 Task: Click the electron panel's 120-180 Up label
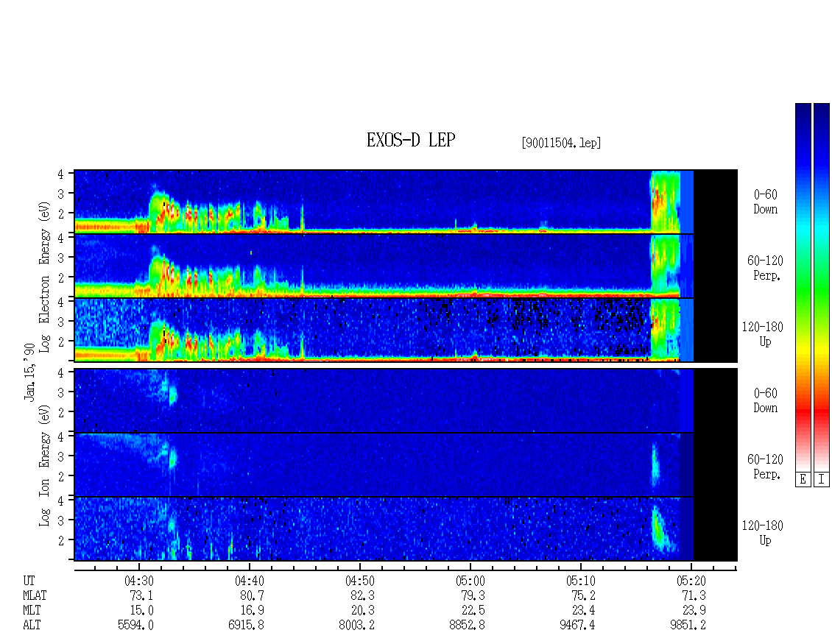tap(763, 334)
